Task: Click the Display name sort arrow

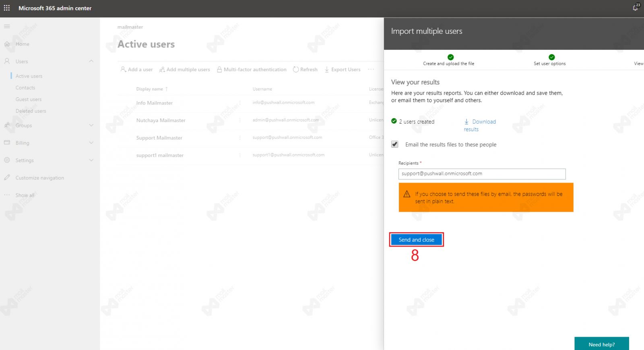Action: 167,89
